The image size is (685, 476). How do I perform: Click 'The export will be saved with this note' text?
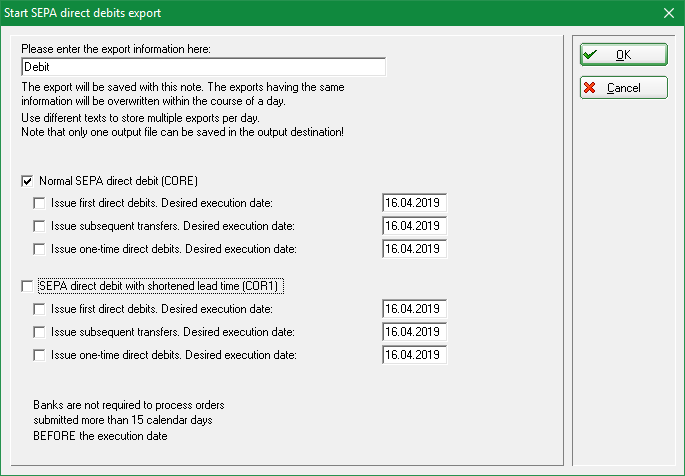113,87
